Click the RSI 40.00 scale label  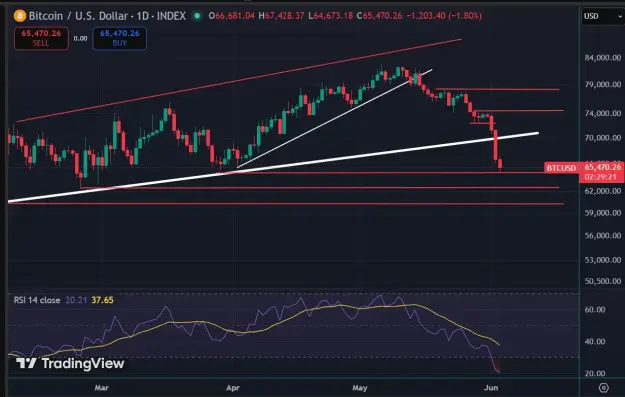tap(595, 342)
